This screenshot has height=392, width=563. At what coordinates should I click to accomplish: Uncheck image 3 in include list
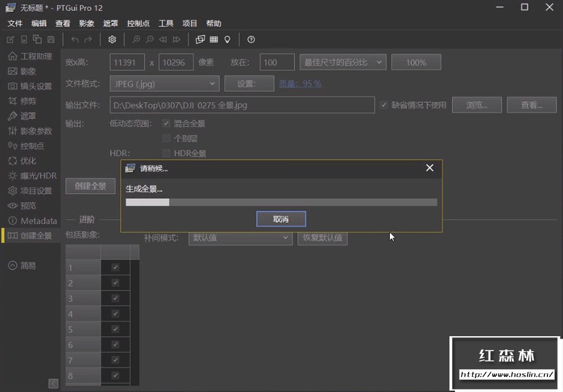coord(115,298)
